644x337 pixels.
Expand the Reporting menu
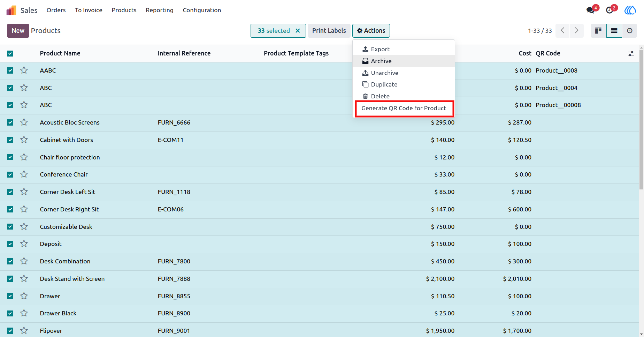[160, 10]
